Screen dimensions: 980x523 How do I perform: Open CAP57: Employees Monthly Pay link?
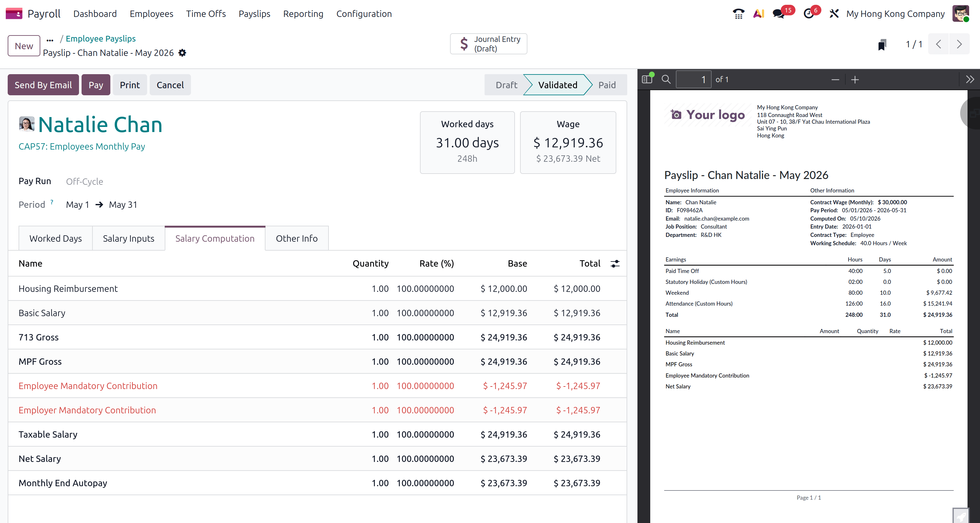coord(82,146)
